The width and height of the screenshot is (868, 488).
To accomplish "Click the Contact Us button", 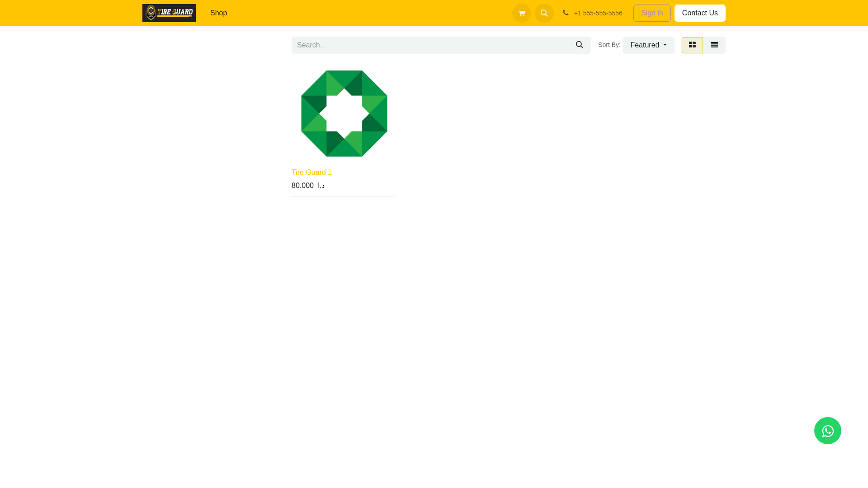I will pyautogui.click(x=699, y=13).
